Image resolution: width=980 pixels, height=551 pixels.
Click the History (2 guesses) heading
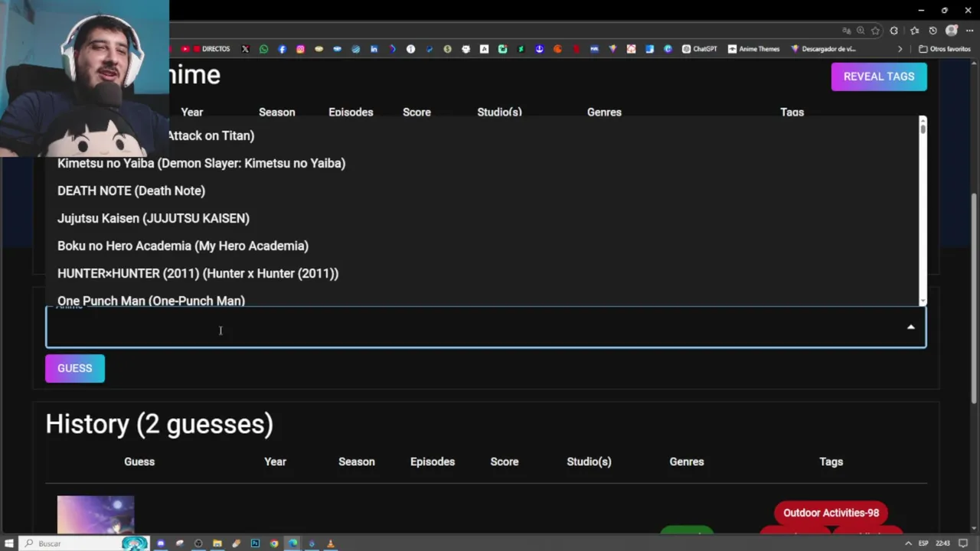pyautogui.click(x=159, y=424)
